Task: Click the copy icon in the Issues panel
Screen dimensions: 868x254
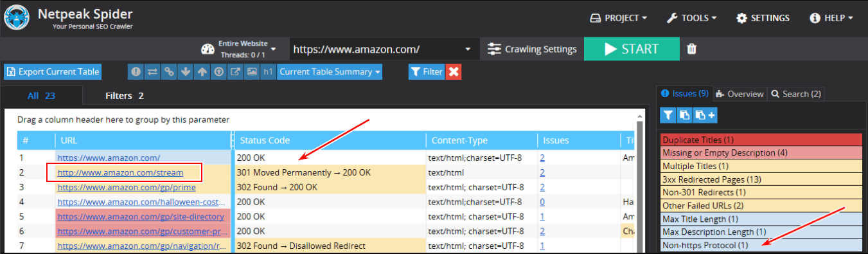Action: (x=684, y=115)
